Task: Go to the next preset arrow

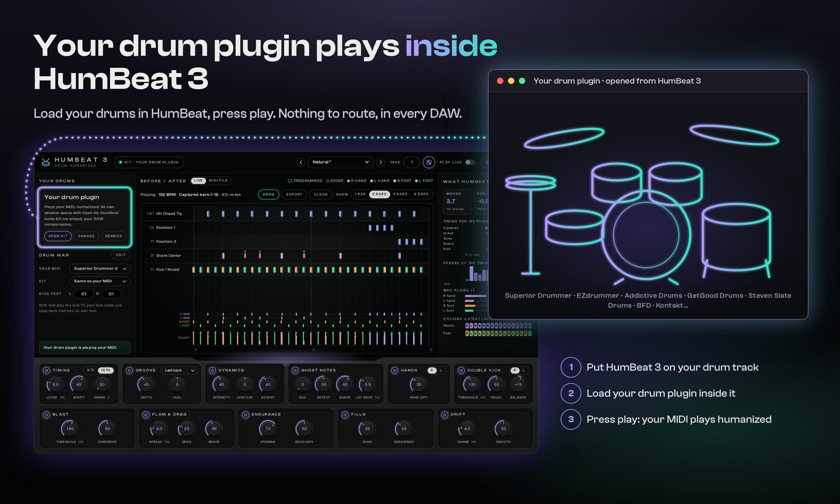Action: point(380,162)
